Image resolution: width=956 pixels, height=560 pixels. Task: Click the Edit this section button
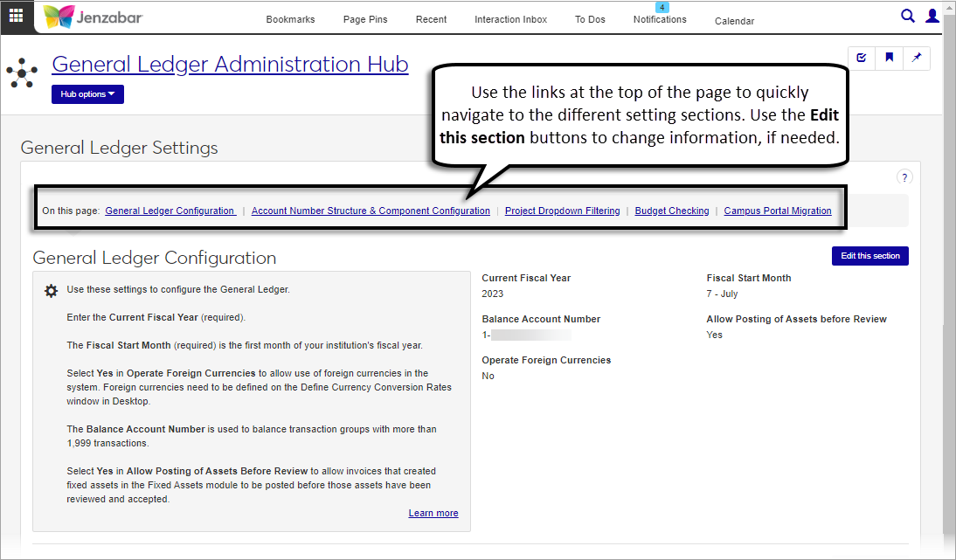click(x=870, y=256)
